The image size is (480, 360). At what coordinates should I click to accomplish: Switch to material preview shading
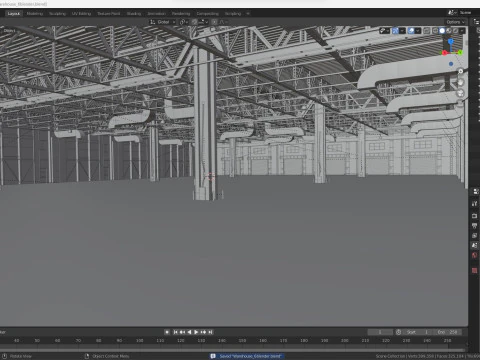tap(449, 31)
